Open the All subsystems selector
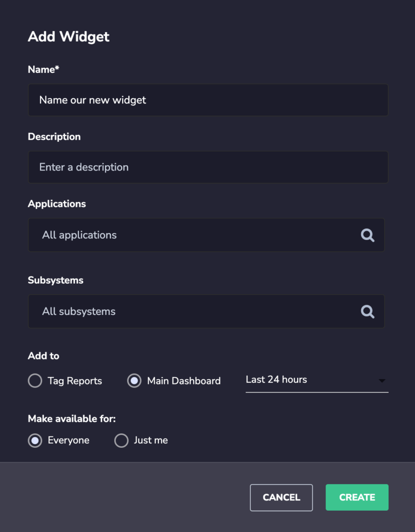415x532 pixels. (x=206, y=312)
